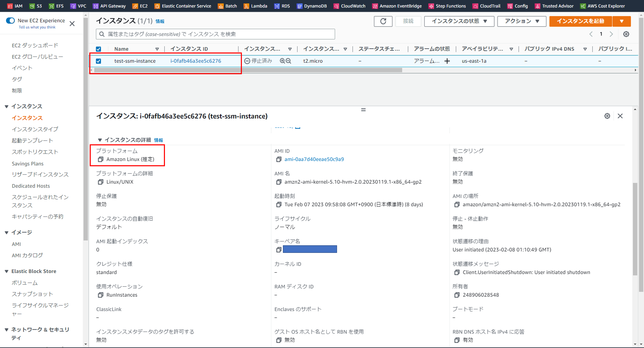Copy the AMI ID ami-0aa7d40eeae50c9a9
This screenshot has width=644, height=348.
click(279, 159)
